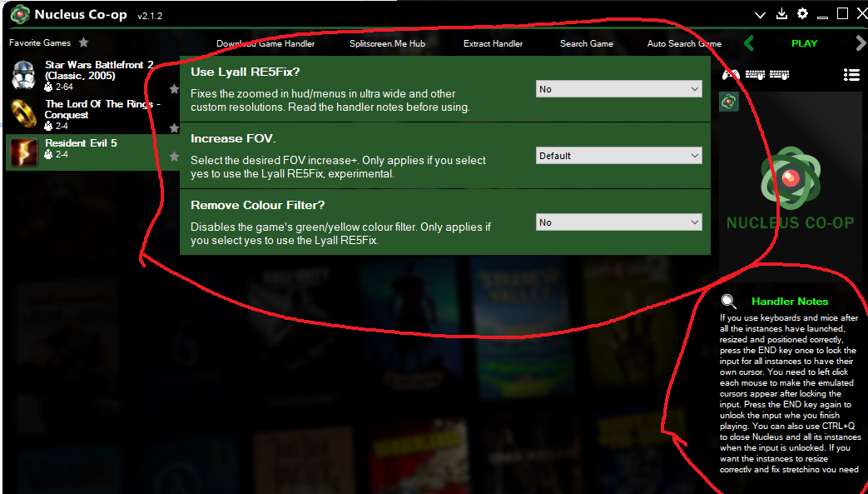Click the green PLAY button
This screenshot has height=494, width=868.
pos(805,43)
